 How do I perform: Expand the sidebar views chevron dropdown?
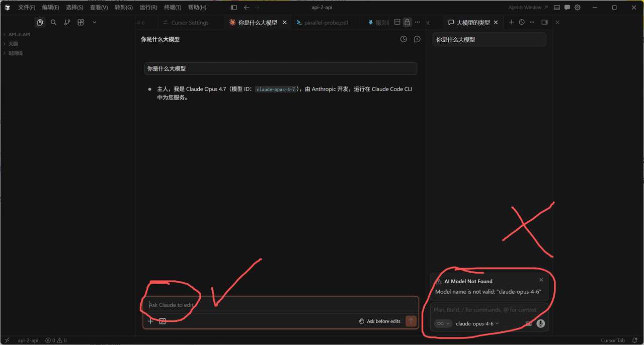(94, 22)
